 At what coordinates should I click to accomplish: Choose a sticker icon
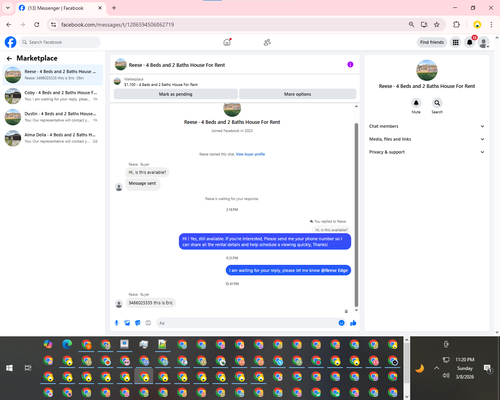click(x=138, y=323)
